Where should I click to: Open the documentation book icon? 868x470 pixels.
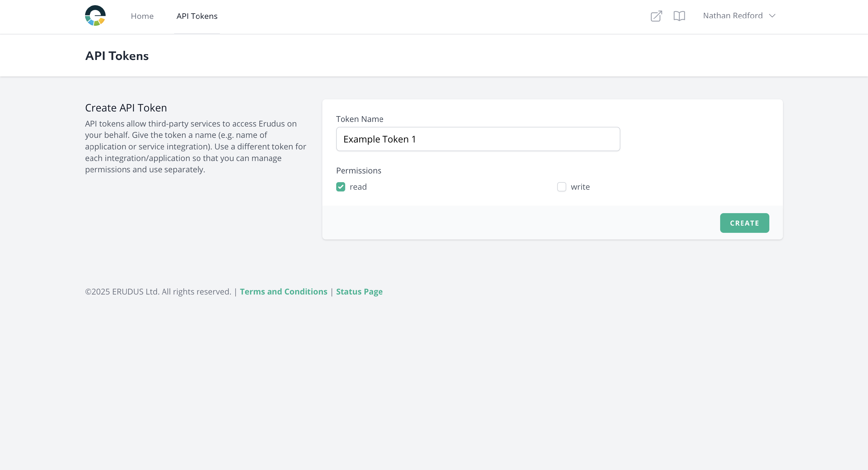(679, 16)
